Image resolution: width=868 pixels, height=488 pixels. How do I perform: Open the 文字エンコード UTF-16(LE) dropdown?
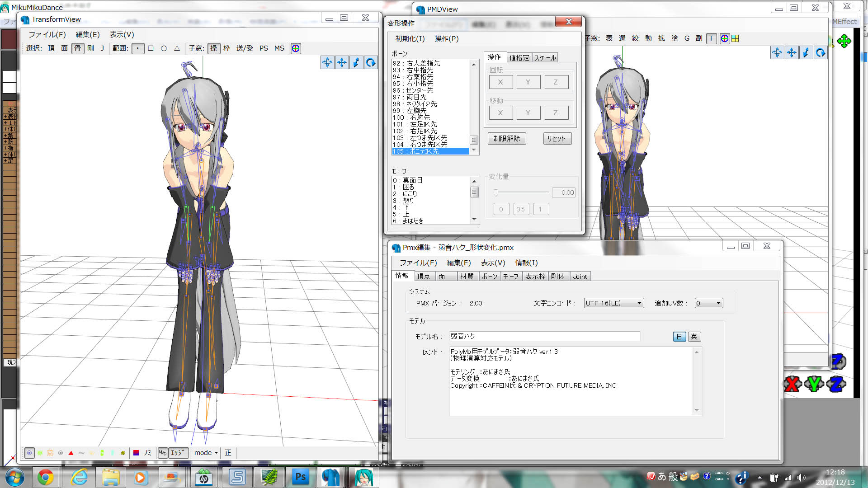tap(614, 303)
